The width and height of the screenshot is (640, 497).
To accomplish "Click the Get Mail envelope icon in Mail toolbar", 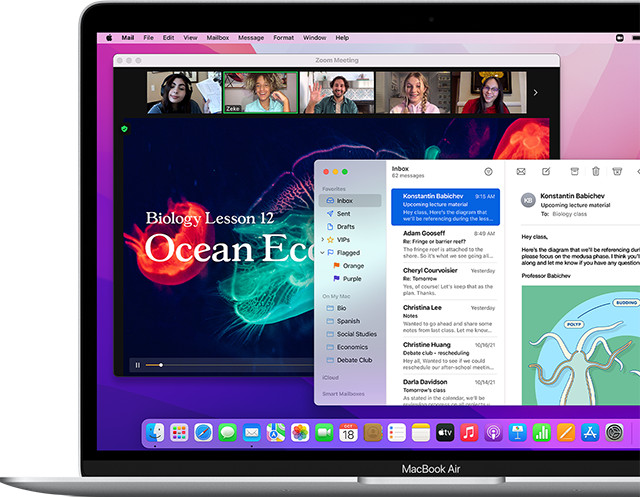I will point(521,171).
